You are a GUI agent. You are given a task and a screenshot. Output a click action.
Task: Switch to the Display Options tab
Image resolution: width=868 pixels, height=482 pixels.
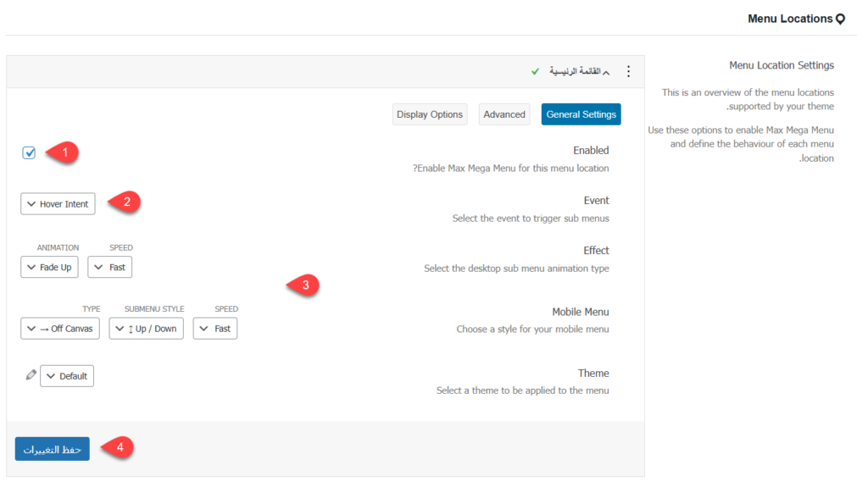click(x=430, y=114)
